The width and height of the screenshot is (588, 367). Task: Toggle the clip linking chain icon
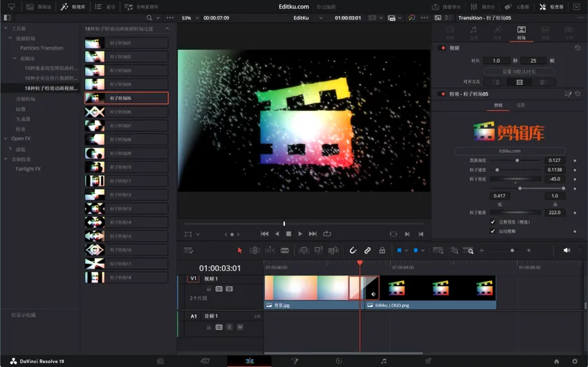pos(367,250)
